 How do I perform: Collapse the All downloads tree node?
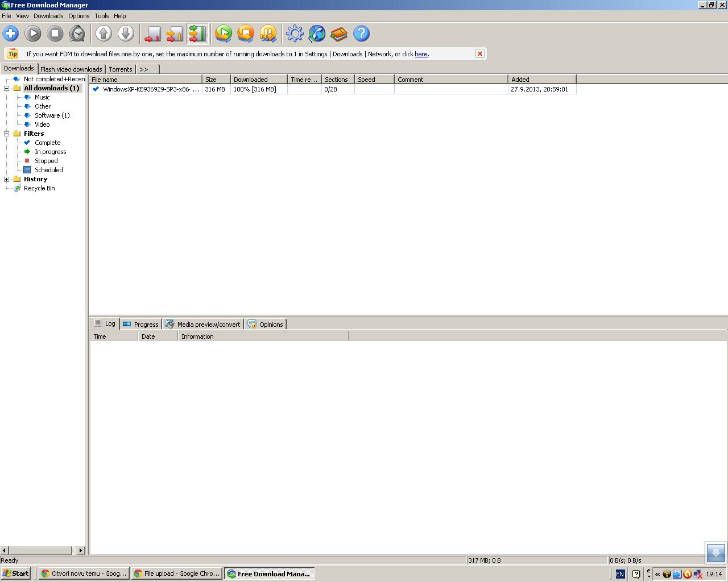(x=7, y=88)
